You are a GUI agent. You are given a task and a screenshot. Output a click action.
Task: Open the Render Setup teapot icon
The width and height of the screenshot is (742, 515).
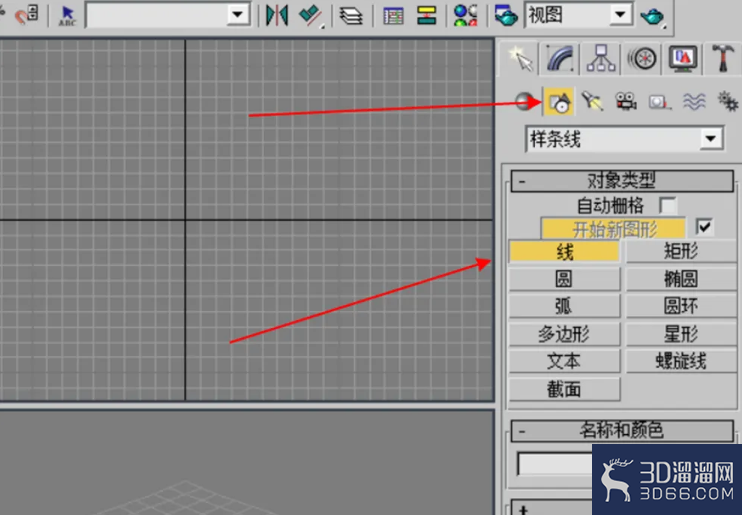[x=506, y=15]
